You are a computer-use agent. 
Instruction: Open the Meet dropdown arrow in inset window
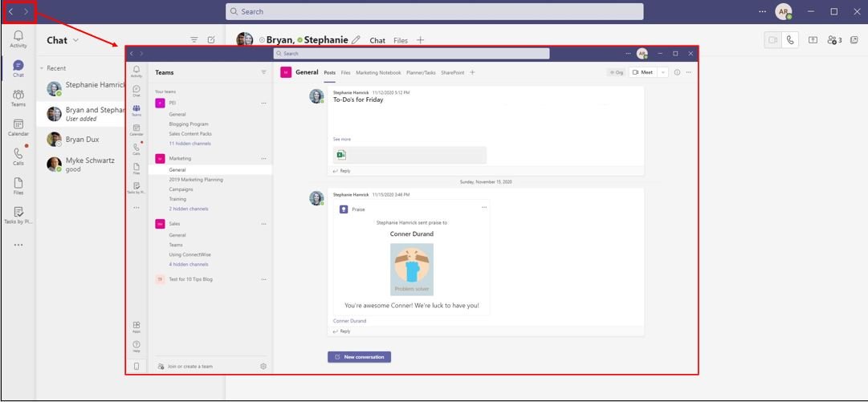click(662, 72)
